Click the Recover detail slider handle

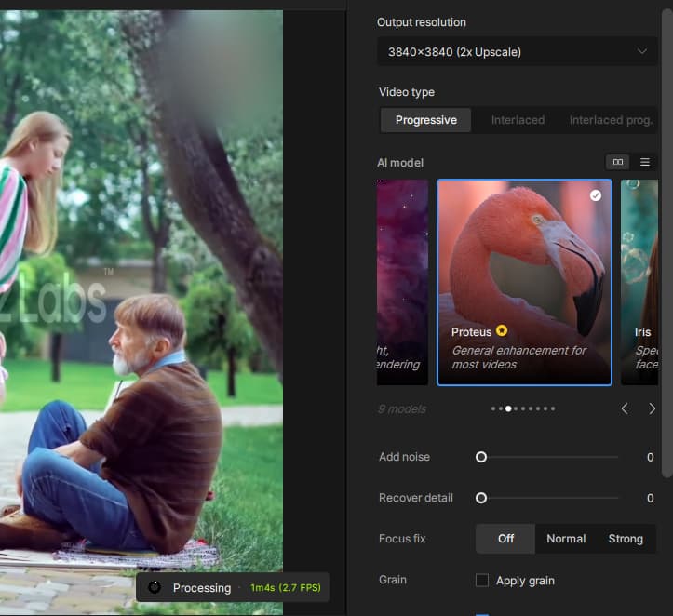(481, 498)
